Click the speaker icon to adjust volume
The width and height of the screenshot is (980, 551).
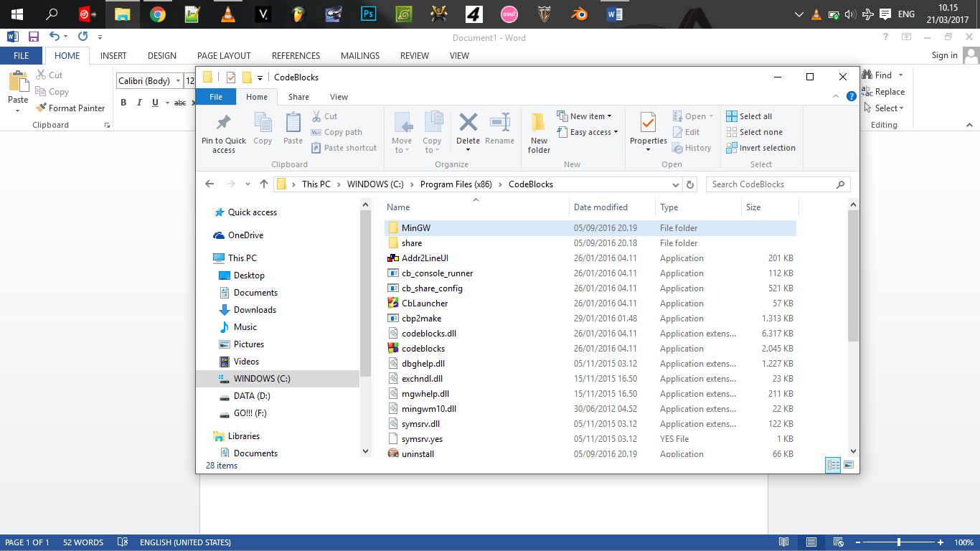click(x=850, y=14)
